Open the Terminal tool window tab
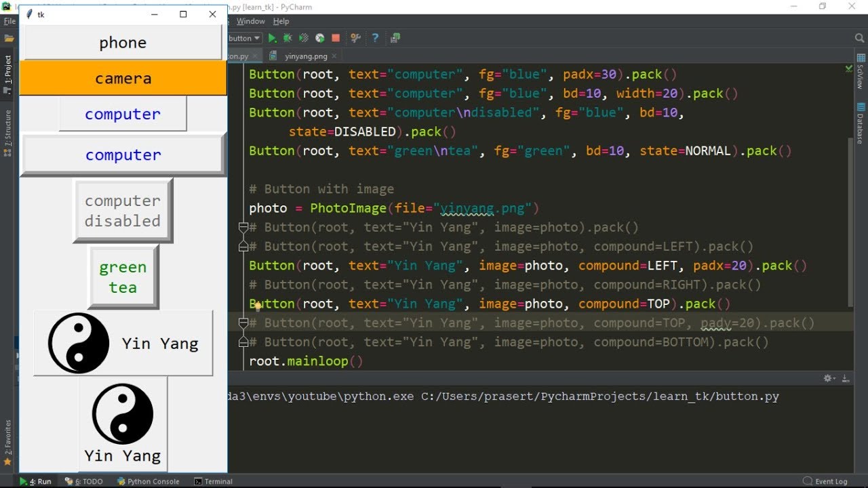 point(214,481)
